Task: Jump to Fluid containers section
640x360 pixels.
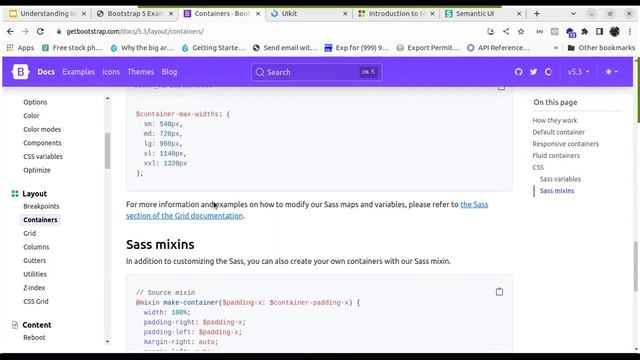Action: pyautogui.click(x=556, y=156)
